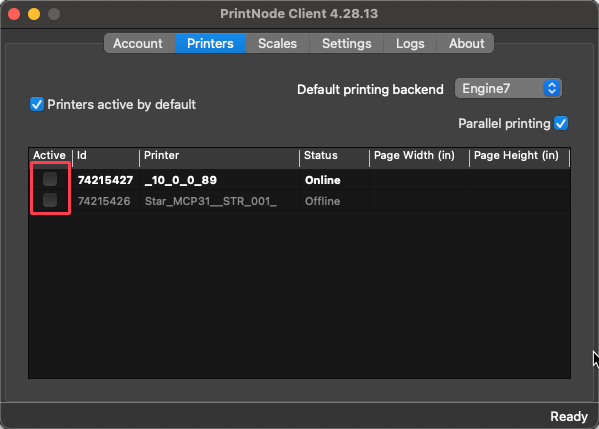View the Logs tab
This screenshot has width=599, height=429.
[x=410, y=43]
